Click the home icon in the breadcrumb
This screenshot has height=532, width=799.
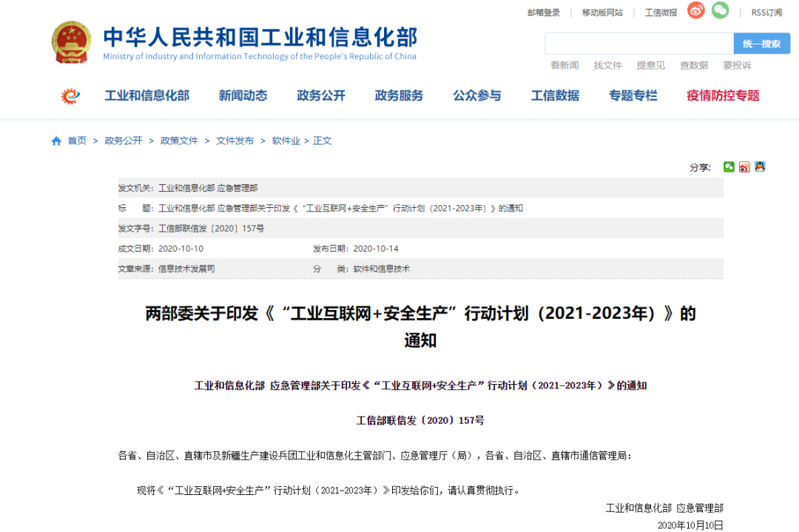coord(55,140)
